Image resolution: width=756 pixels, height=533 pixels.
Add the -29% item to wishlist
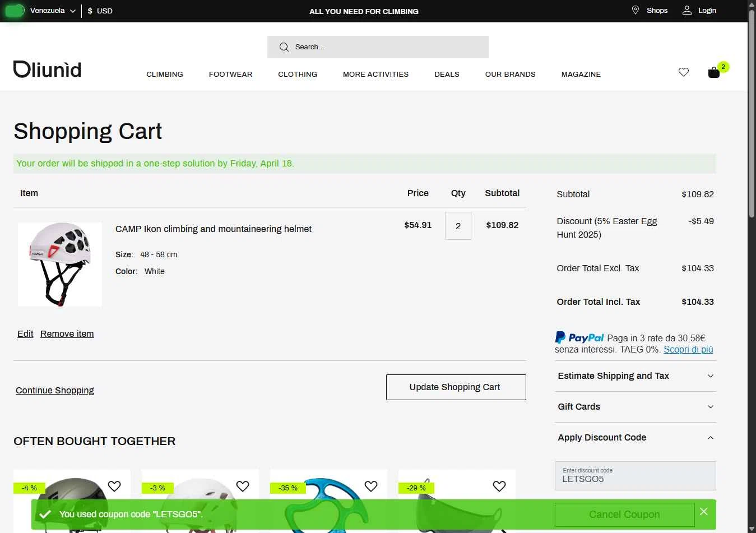(x=499, y=486)
